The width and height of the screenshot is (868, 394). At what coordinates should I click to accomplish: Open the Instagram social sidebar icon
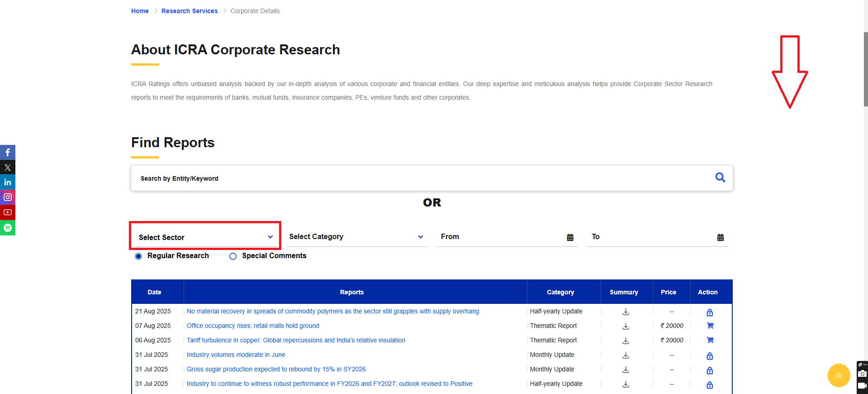(8, 197)
